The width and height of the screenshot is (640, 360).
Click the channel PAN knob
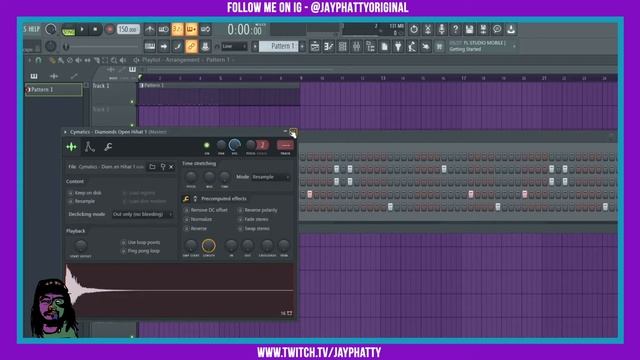click(x=221, y=145)
